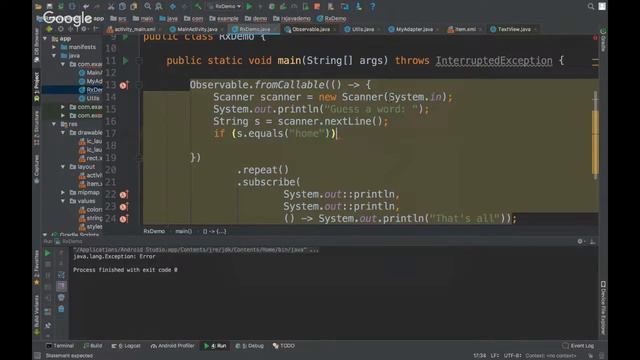Viewport: 640px width, 360px height.
Task: Click the red gutter marker on line 24
Action: 124,219
